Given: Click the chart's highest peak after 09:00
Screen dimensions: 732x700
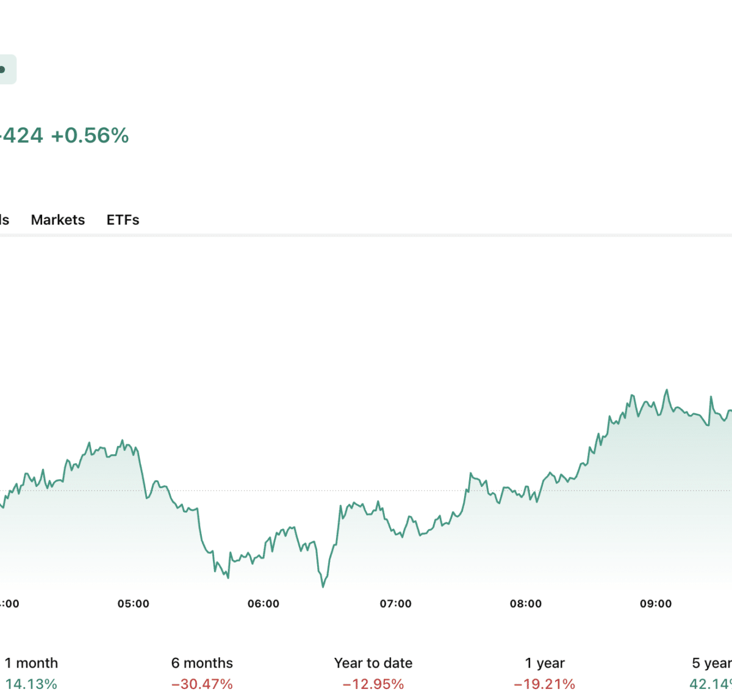Looking at the screenshot, I should point(667,390).
